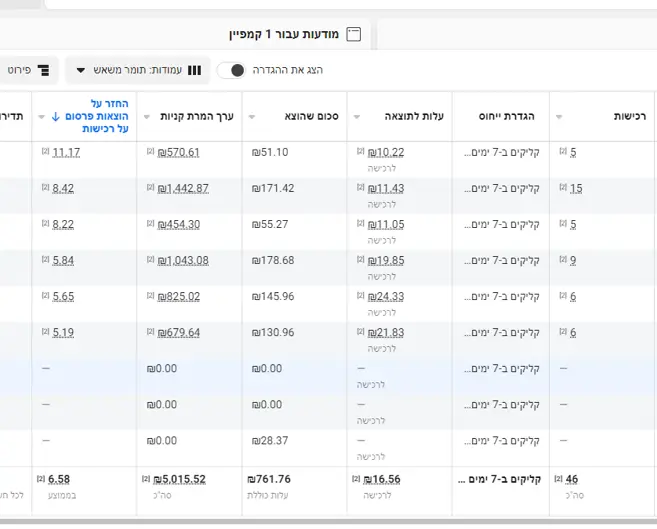Click the horizontal scrollbar below the table

(x=328, y=522)
